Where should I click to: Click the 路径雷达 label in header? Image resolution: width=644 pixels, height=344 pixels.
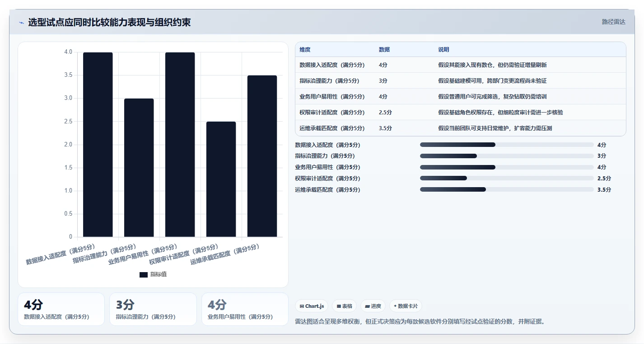click(613, 22)
